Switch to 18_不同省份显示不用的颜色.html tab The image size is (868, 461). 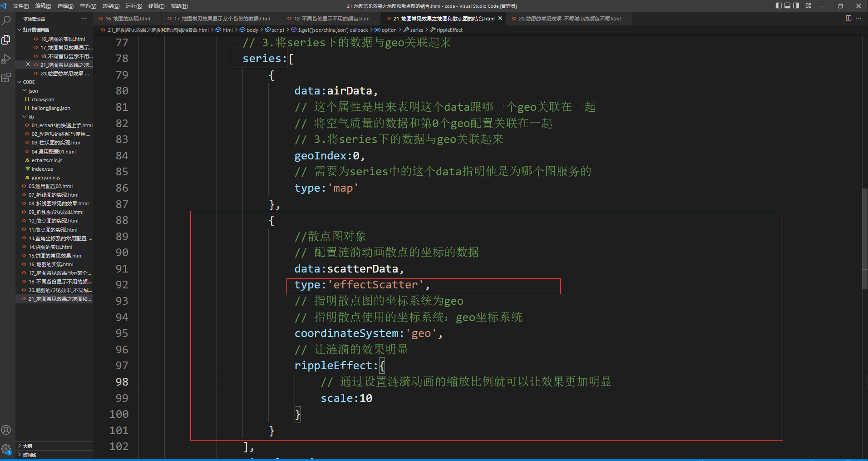[x=331, y=19]
